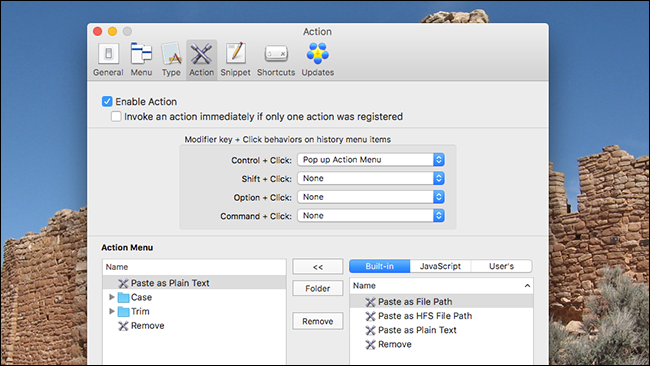This screenshot has height=366, width=650.
Task: Open the Updates preferences pane
Action: 318,60
